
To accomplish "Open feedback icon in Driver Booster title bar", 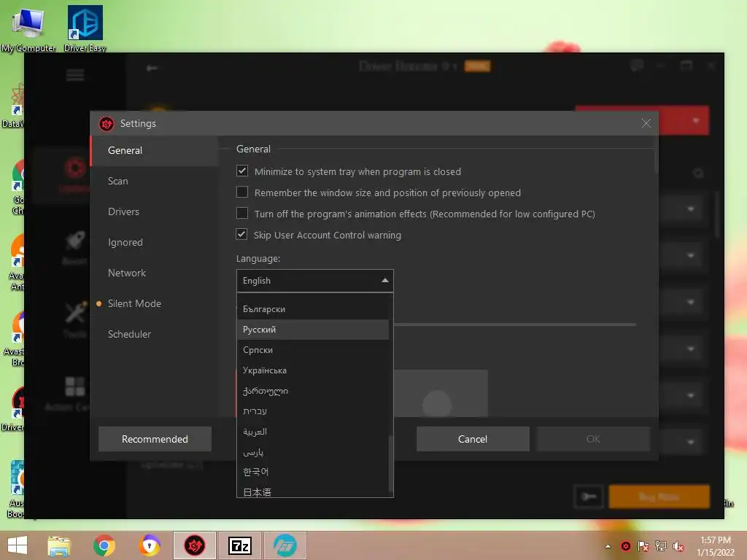I will click(x=636, y=65).
